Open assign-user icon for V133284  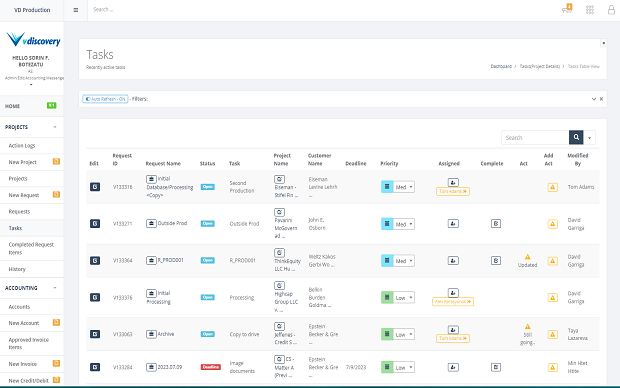tap(453, 367)
